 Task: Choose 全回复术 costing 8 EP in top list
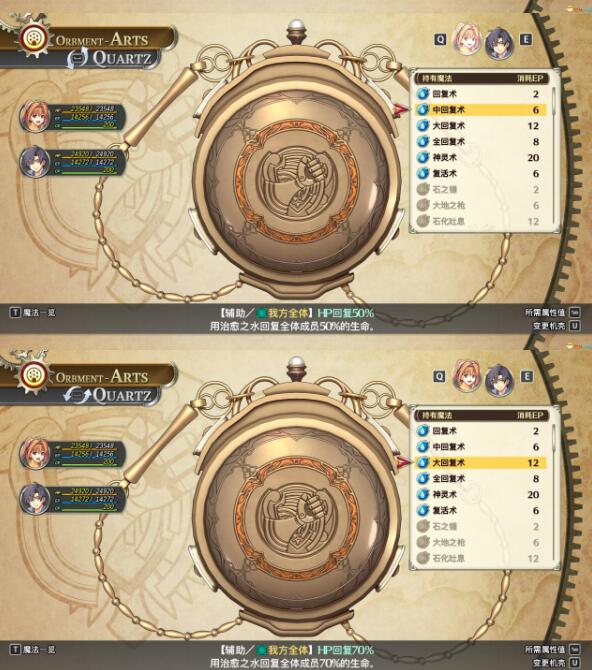pyautogui.click(x=480, y=141)
